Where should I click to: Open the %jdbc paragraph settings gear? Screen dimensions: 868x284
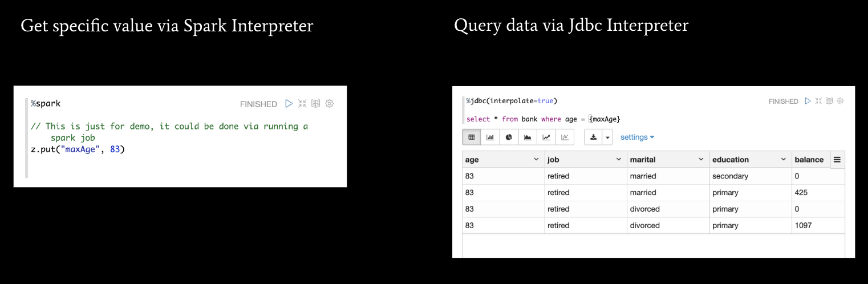840,101
